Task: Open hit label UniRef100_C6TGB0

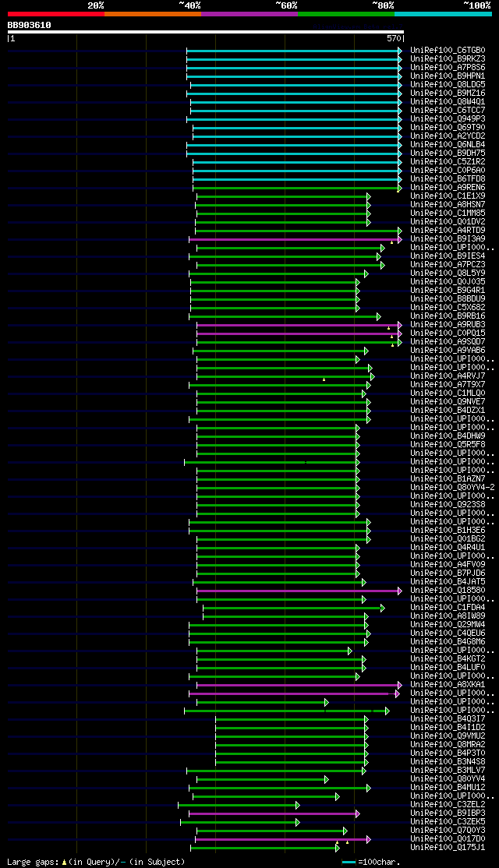Action: click(448, 51)
